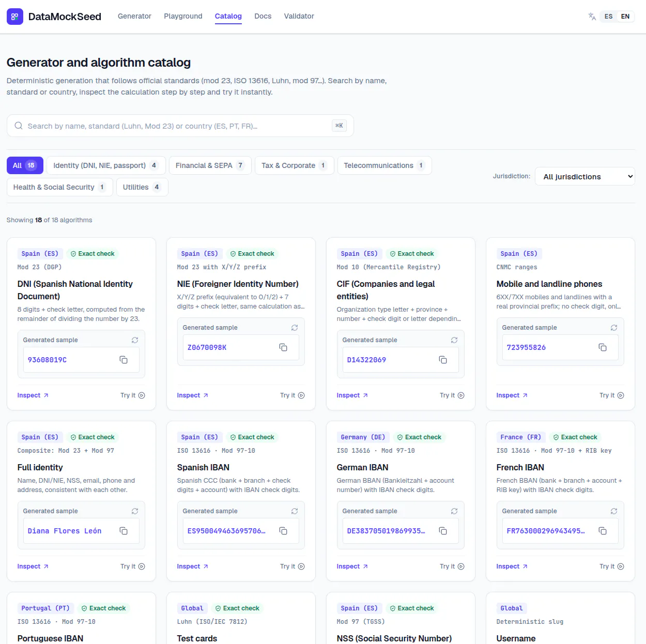Copy the NIE sample Z0670098K

coord(283,347)
